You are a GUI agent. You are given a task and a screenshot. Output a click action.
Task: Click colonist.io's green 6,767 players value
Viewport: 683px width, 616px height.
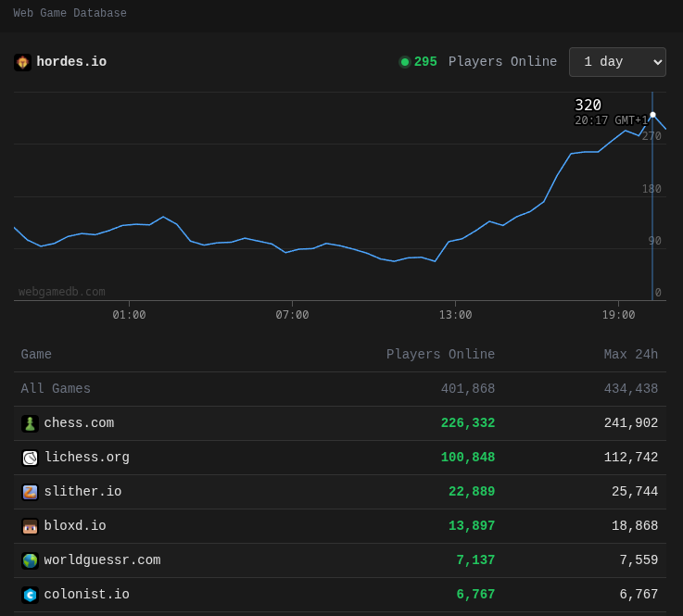point(475,595)
